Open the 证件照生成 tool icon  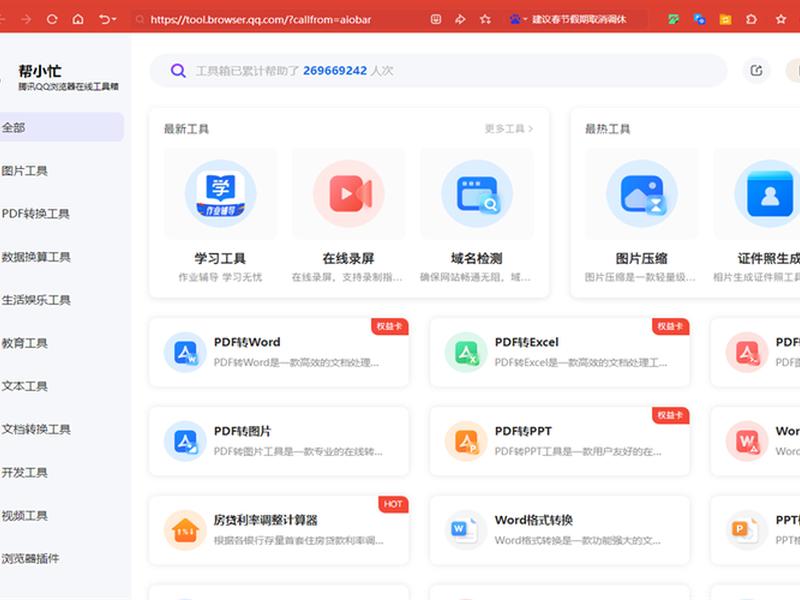click(x=769, y=193)
